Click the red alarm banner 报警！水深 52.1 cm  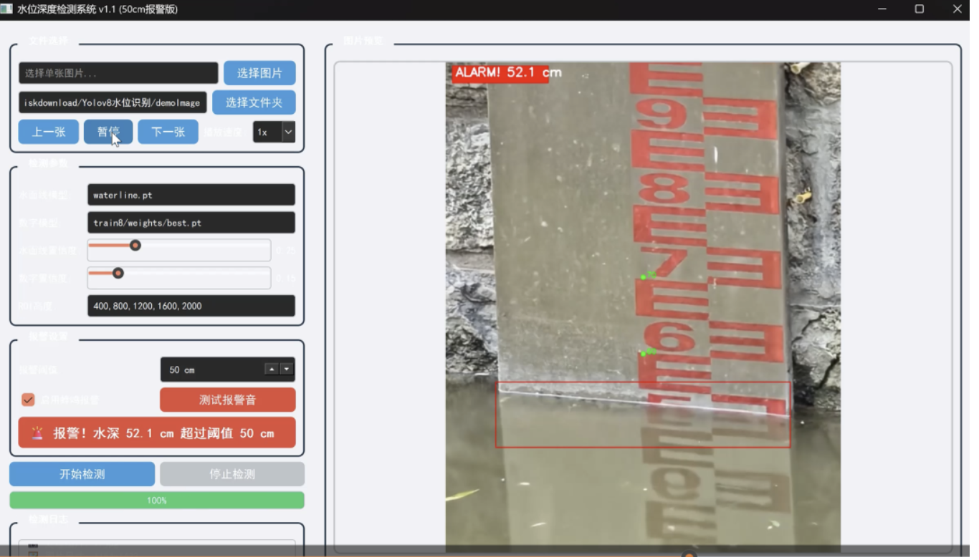157,433
